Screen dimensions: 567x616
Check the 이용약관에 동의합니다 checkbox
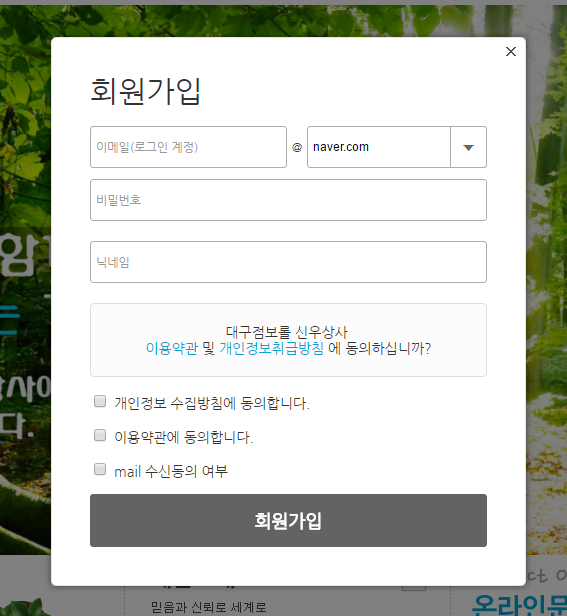100,435
